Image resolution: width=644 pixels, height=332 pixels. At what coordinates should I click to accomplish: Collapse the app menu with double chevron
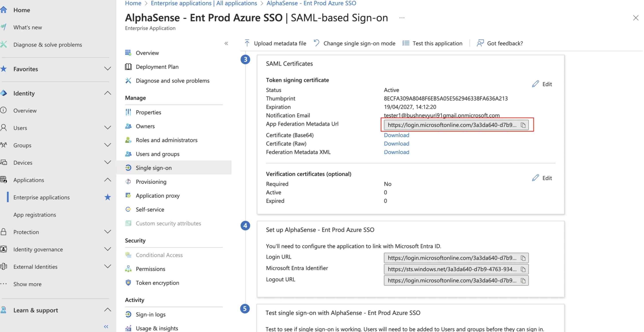[x=226, y=43]
